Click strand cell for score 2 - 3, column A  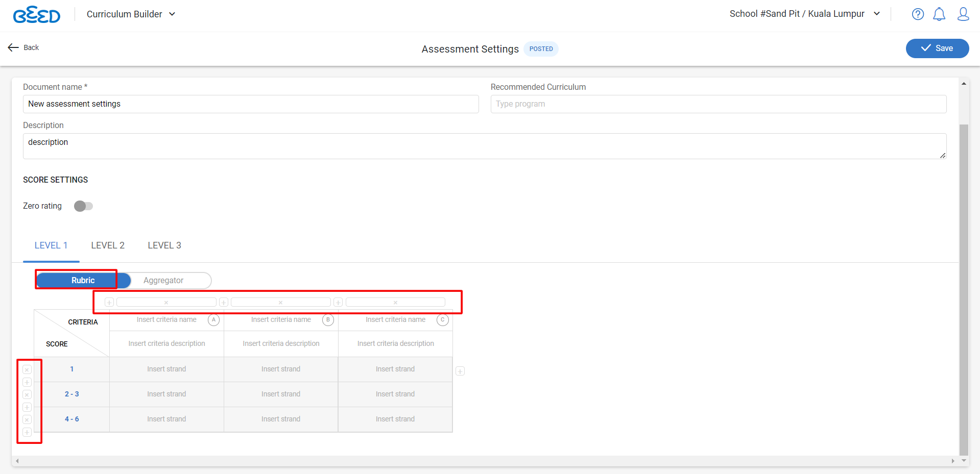pos(166,394)
